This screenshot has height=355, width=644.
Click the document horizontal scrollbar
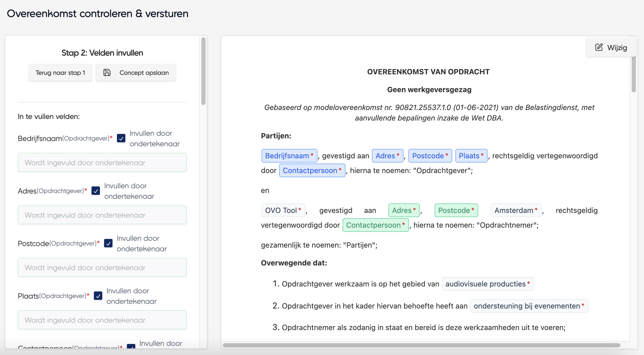[422, 345]
